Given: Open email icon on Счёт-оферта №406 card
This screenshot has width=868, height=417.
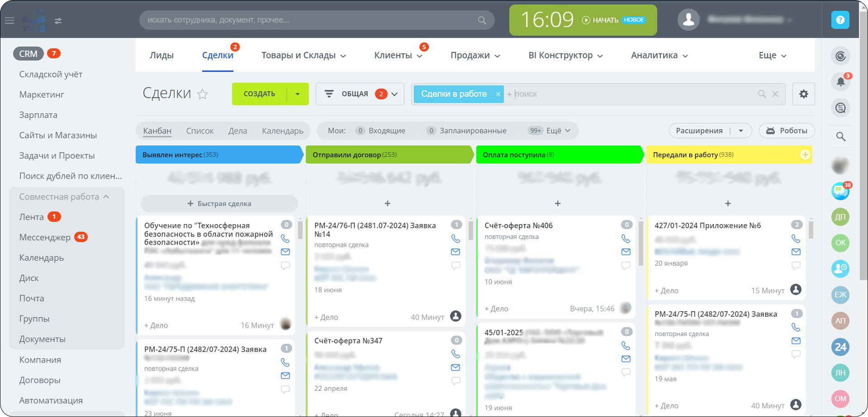Looking at the screenshot, I should point(626,252).
